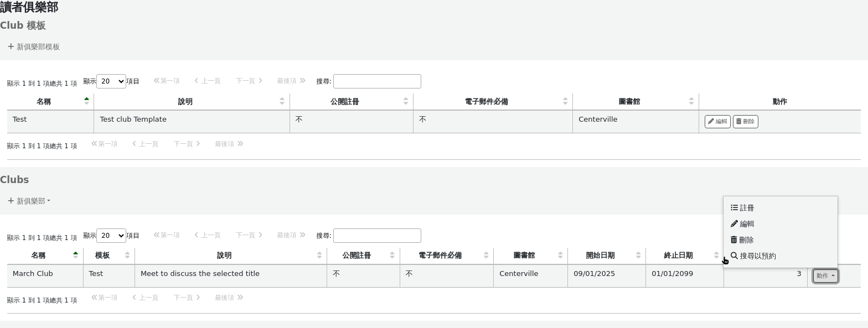
Task: Click the clubs table search field
Action: (376, 236)
